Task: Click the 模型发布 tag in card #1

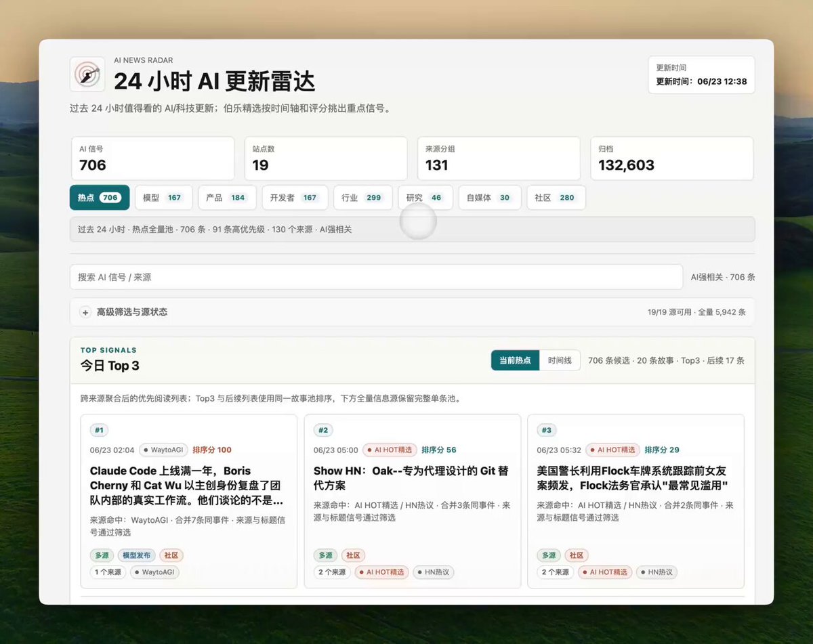Action: coord(137,555)
